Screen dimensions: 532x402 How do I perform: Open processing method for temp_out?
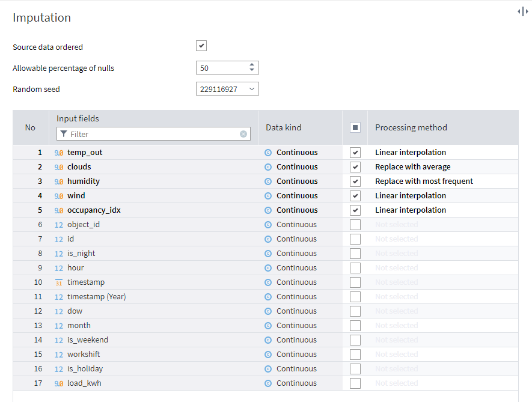coord(411,153)
